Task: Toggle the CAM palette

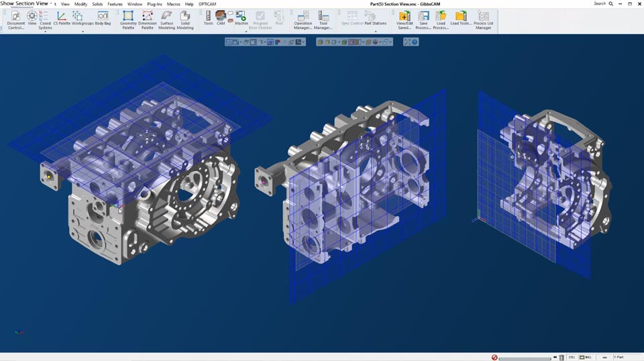Action: point(220,18)
